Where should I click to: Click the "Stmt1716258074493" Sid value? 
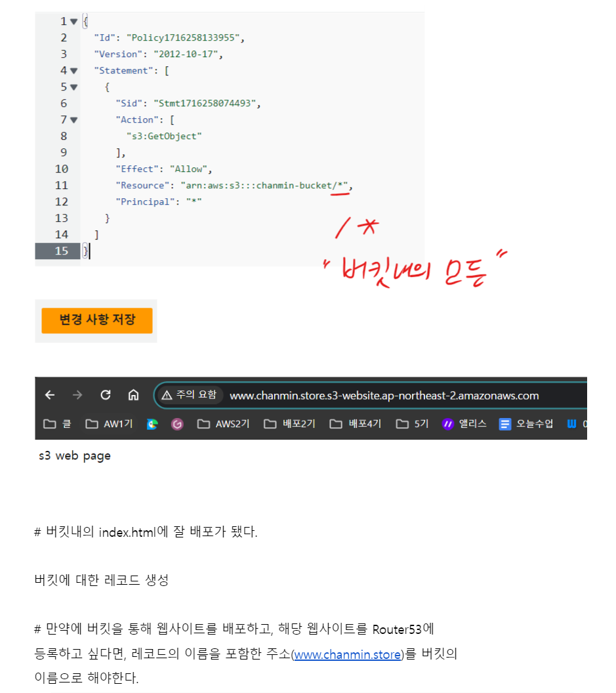205,104
